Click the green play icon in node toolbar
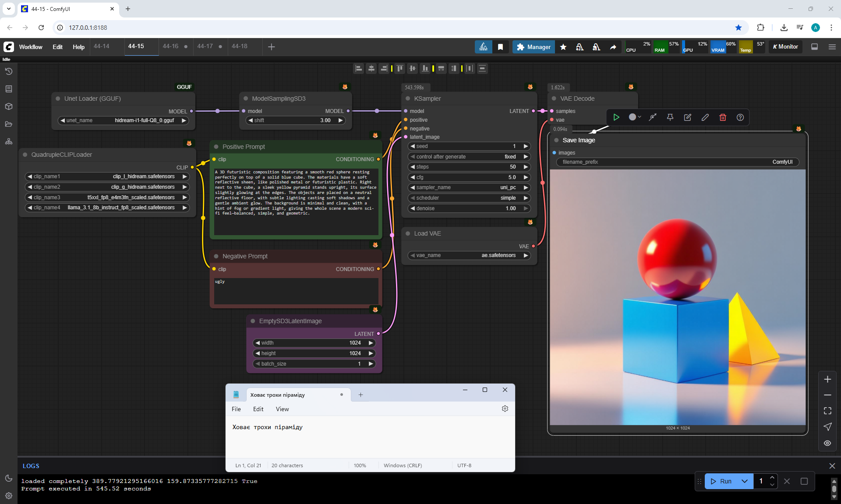 [x=616, y=117]
